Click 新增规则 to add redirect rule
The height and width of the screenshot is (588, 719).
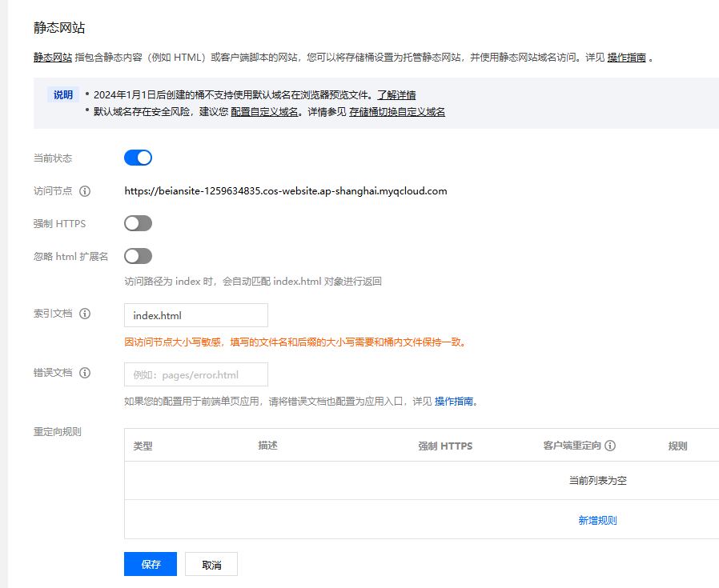(597, 520)
